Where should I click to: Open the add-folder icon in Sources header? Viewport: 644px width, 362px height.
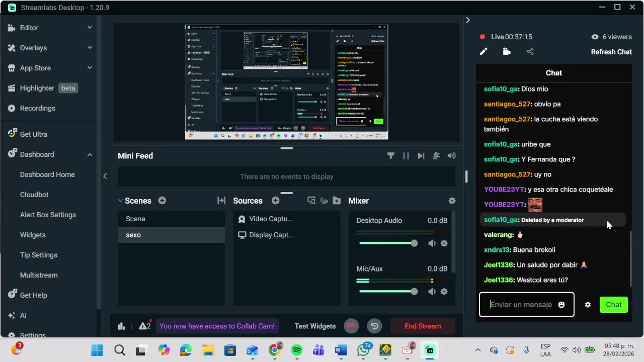337,201
